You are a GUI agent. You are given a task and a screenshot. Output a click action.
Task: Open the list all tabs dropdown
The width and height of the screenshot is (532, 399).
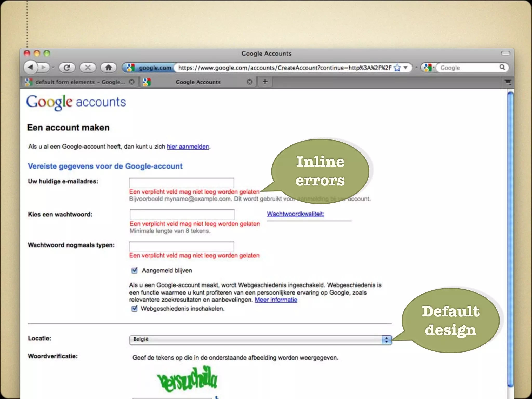508,82
